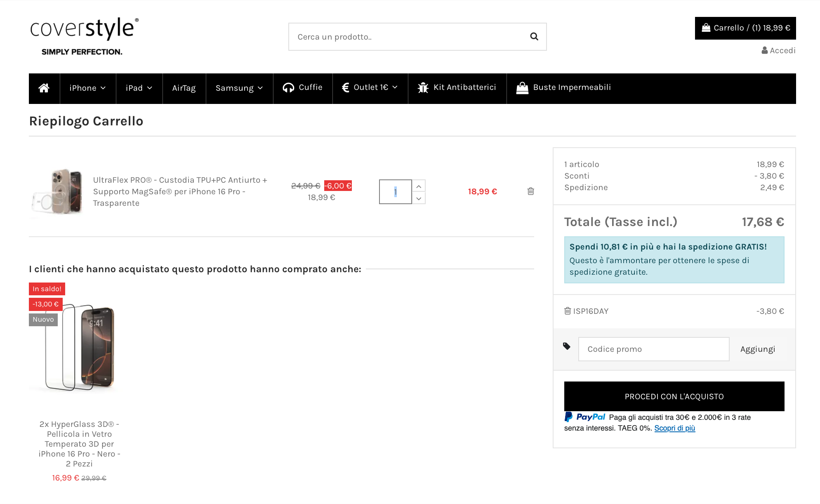820x504 pixels.
Task: Open the AirTag menu item
Action: (184, 88)
